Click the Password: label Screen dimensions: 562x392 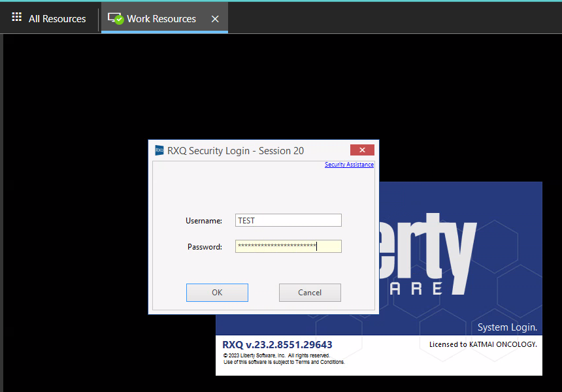tap(205, 247)
